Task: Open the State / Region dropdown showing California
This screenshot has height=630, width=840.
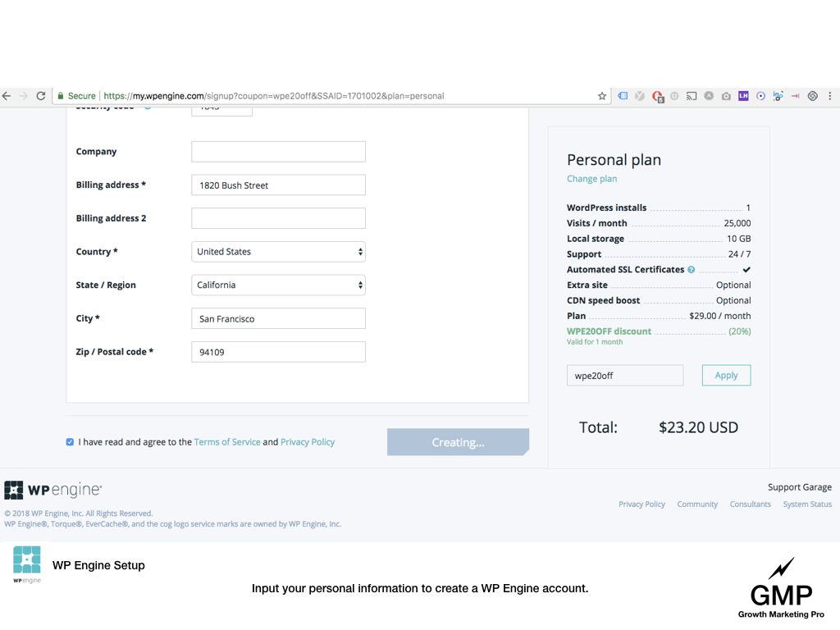Action: click(279, 285)
